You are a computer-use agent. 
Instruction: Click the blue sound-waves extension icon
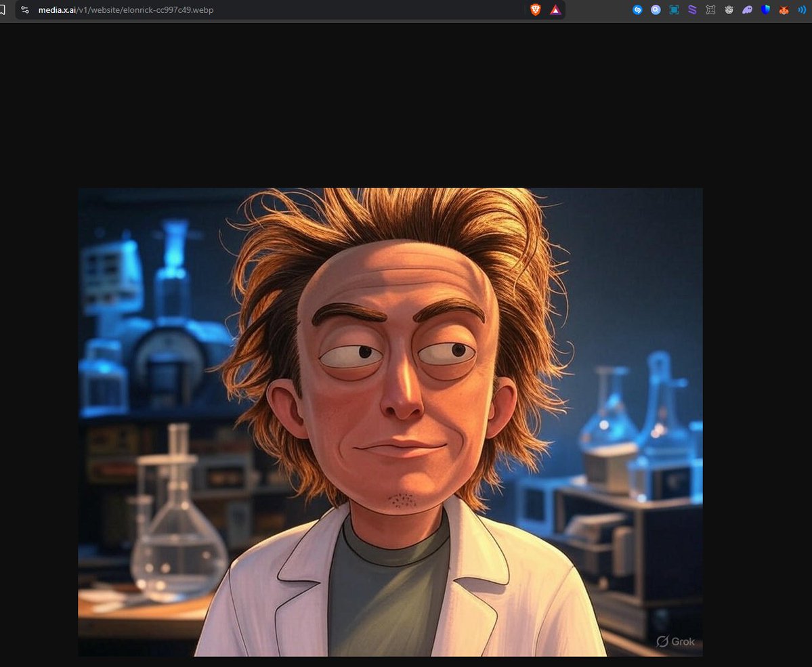pyautogui.click(x=802, y=10)
